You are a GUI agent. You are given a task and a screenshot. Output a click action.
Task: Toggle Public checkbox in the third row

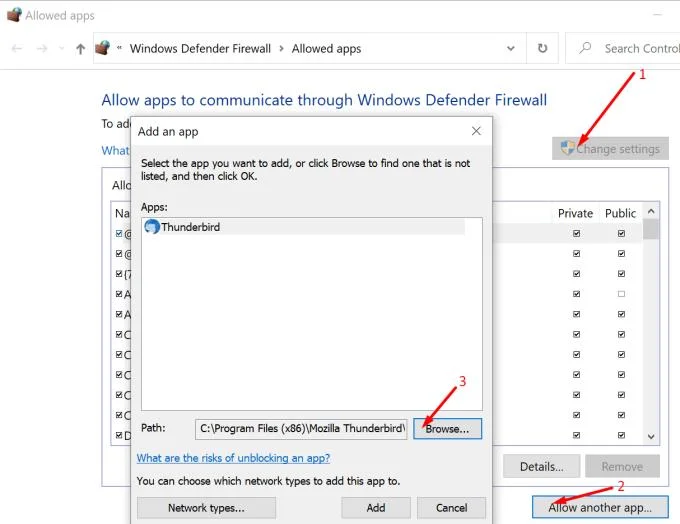621,274
